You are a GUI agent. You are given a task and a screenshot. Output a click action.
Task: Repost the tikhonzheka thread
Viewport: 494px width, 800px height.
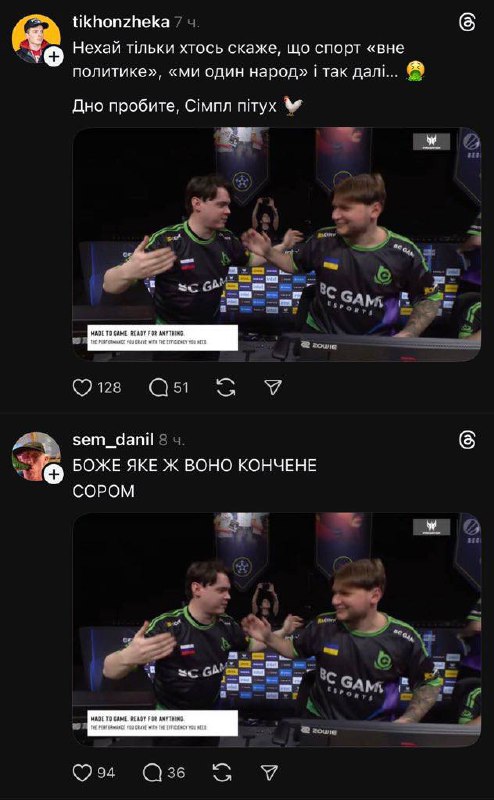(226, 388)
